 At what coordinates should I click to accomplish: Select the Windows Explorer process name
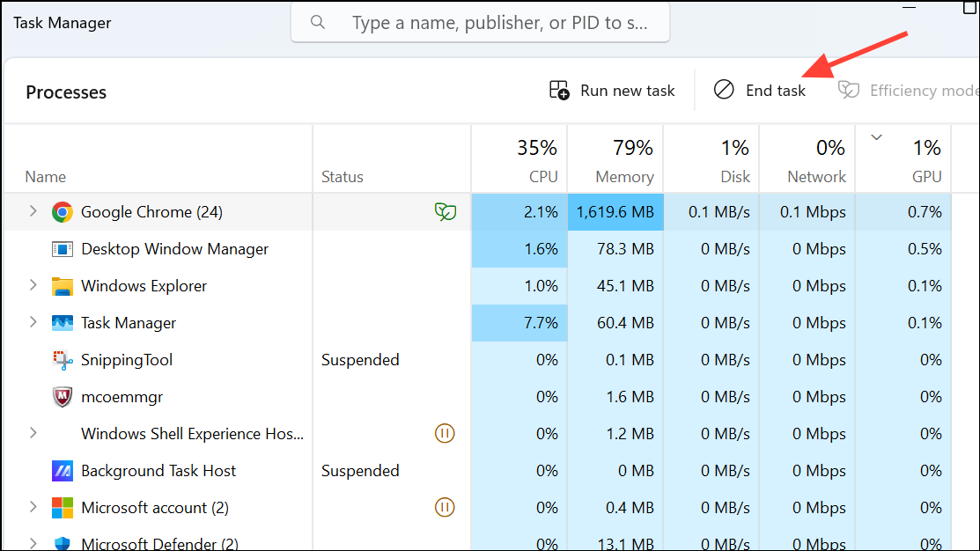pyautogui.click(x=144, y=286)
